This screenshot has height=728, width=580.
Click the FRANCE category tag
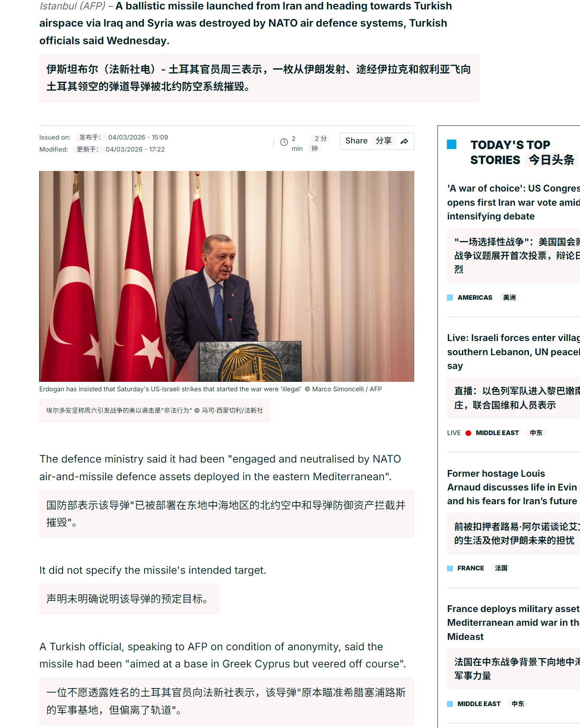(471, 568)
